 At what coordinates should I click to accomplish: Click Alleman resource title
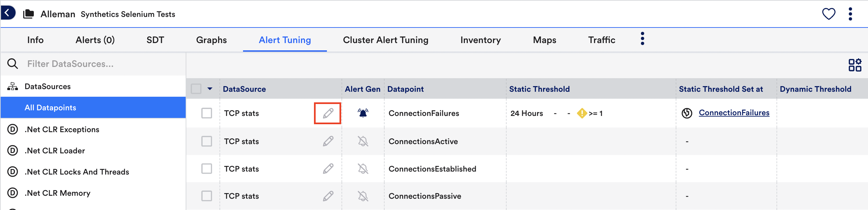[x=58, y=14]
